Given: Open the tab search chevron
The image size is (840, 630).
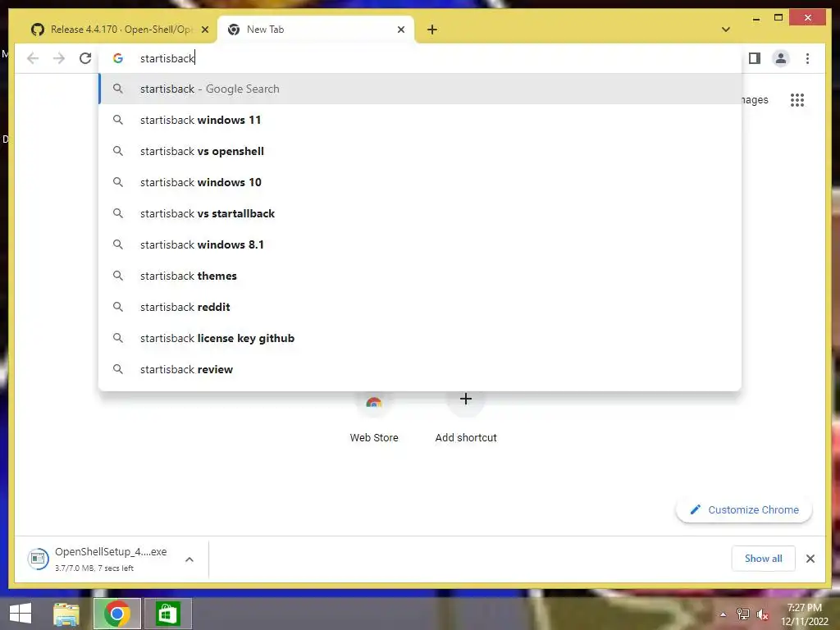Looking at the screenshot, I should click(x=725, y=30).
